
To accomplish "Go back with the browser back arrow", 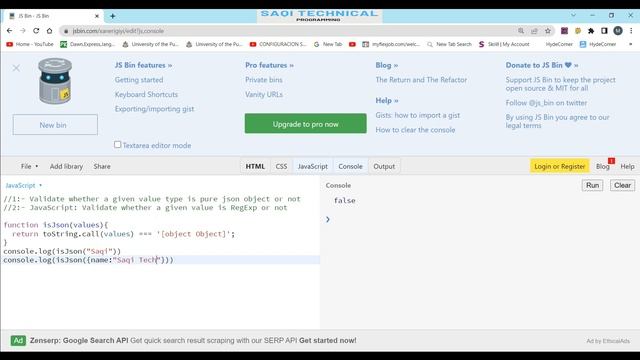I will pyautogui.click(x=9, y=31).
